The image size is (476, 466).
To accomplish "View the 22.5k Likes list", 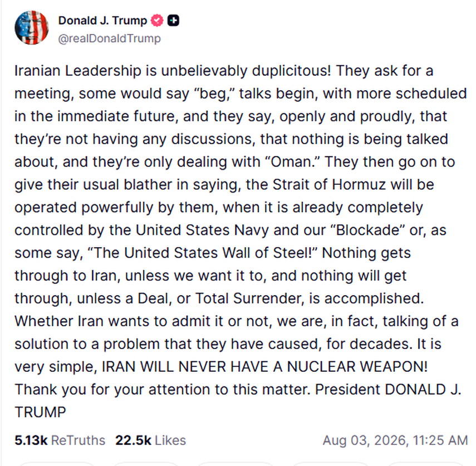I will pos(150,440).
